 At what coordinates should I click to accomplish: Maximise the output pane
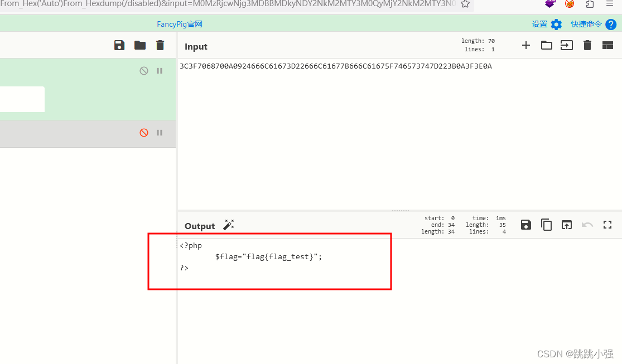(x=607, y=225)
